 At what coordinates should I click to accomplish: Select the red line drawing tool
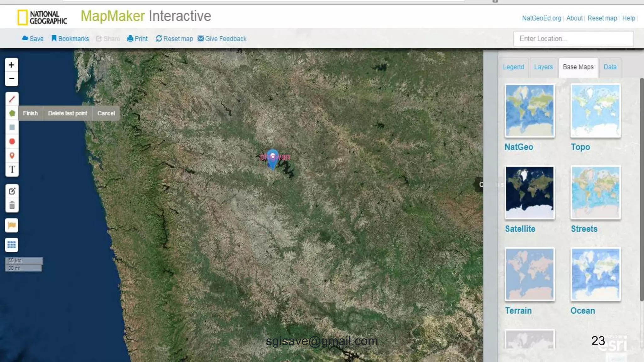[x=12, y=99]
